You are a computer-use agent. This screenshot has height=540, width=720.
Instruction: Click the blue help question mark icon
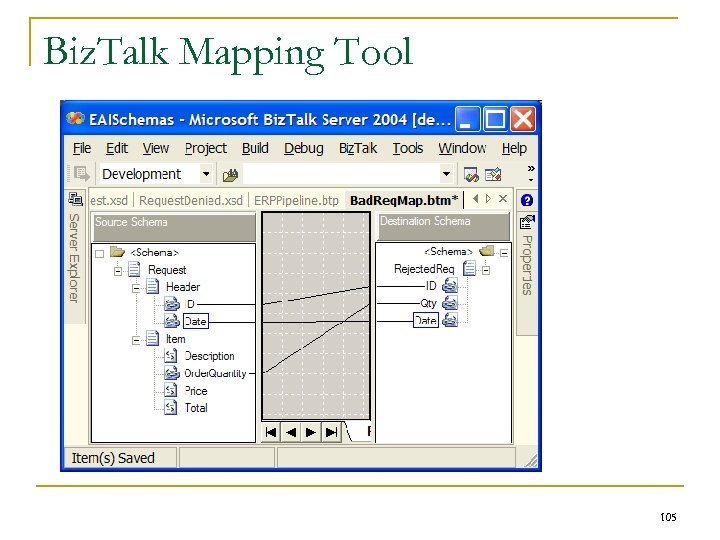pyautogui.click(x=527, y=200)
